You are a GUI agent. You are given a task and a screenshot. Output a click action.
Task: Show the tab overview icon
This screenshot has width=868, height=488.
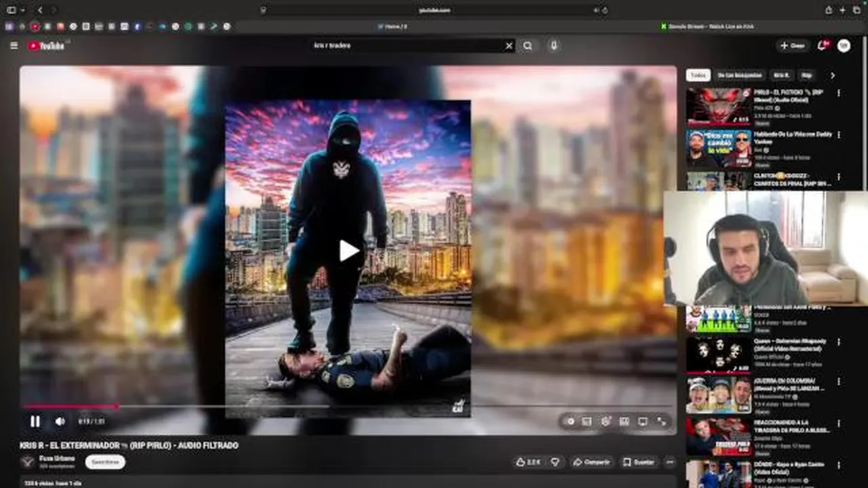[856, 9]
